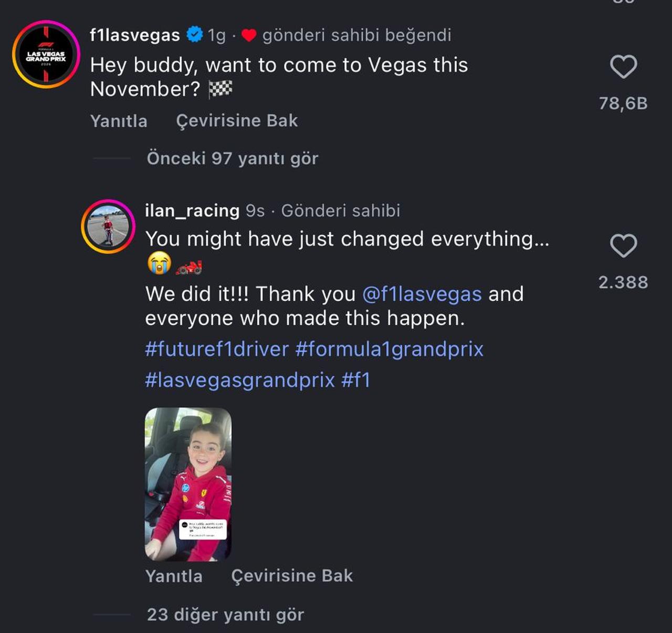Open the #formula1grandprix hashtag

(x=389, y=349)
